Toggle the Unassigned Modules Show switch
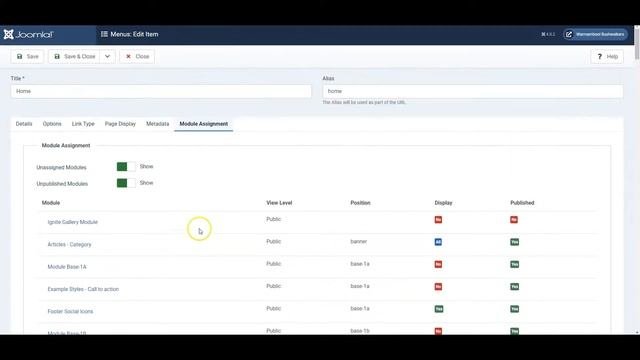640x360 pixels. pyautogui.click(x=126, y=167)
